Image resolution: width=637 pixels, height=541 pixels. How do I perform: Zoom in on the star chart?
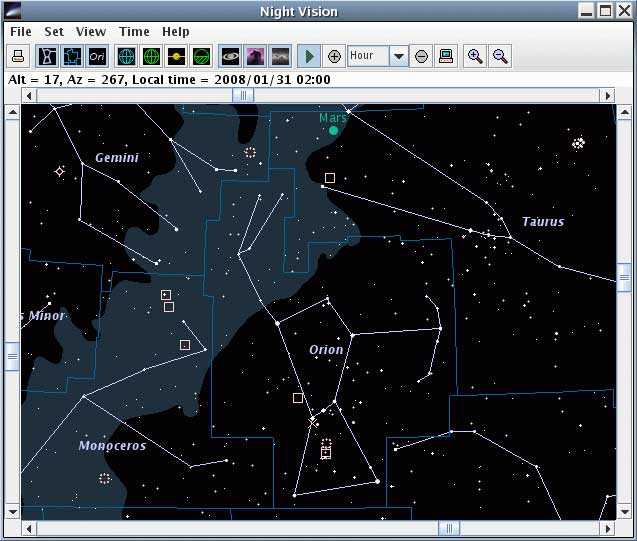(475, 56)
